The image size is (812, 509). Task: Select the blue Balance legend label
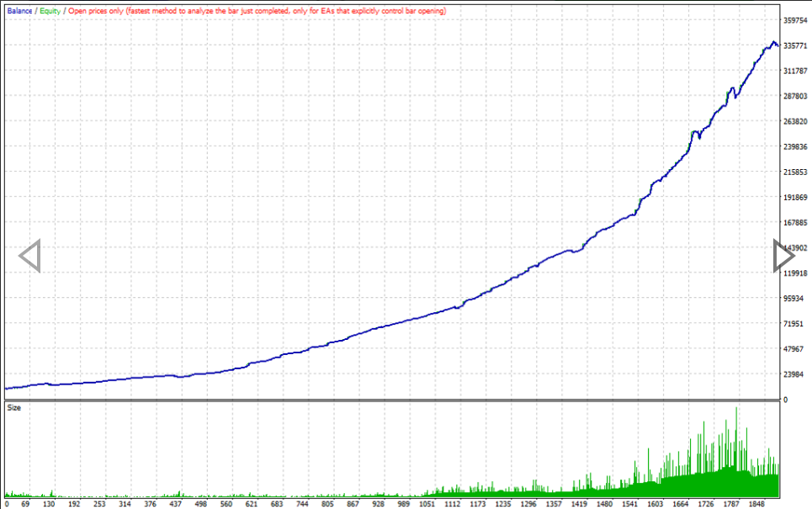click(x=19, y=11)
